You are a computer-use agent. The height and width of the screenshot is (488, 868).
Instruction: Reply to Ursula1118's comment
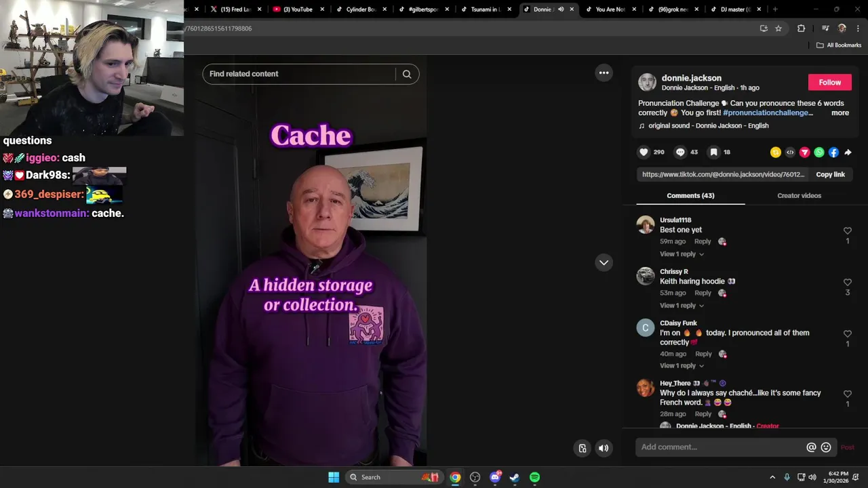pos(703,242)
